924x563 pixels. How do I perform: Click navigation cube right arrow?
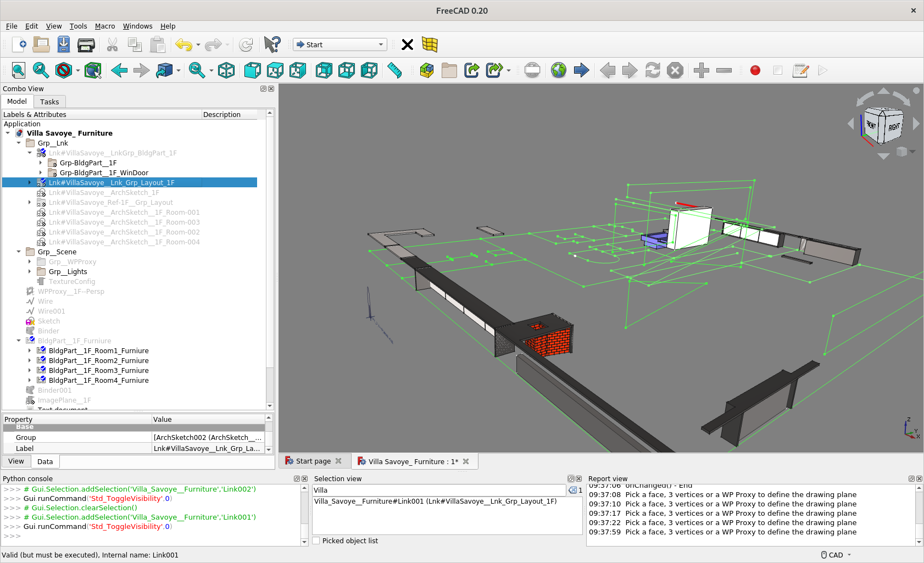coord(916,124)
